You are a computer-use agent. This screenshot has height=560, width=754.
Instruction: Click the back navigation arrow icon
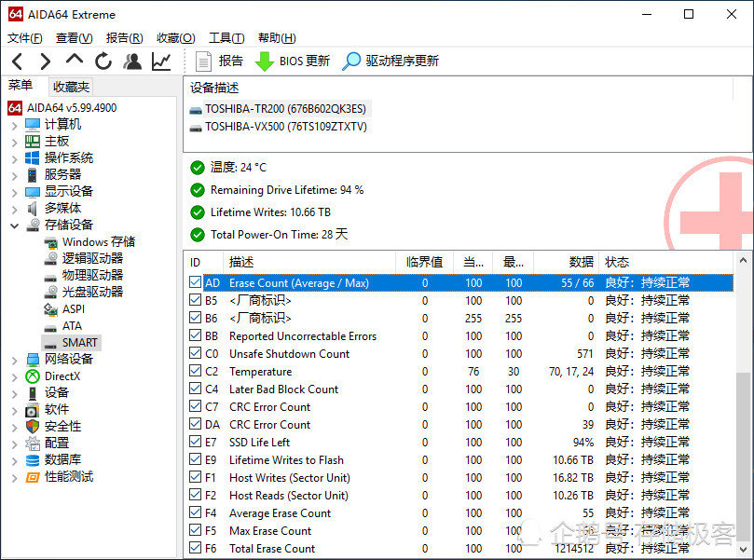[17, 61]
